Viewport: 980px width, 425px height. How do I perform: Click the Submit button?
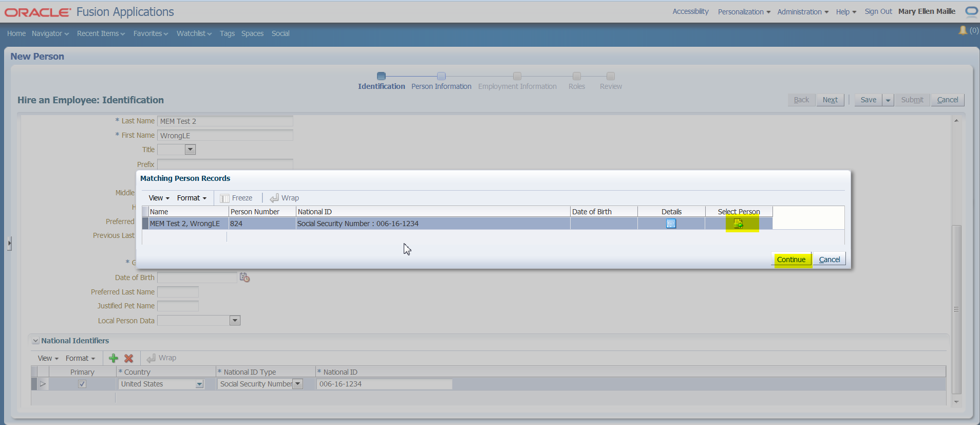coord(912,100)
